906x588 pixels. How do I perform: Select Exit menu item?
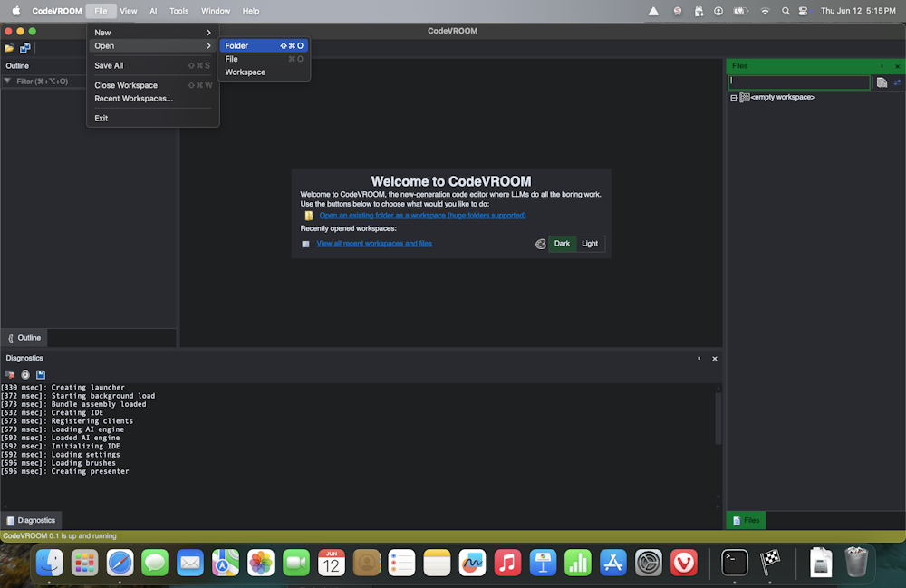click(x=152, y=118)
